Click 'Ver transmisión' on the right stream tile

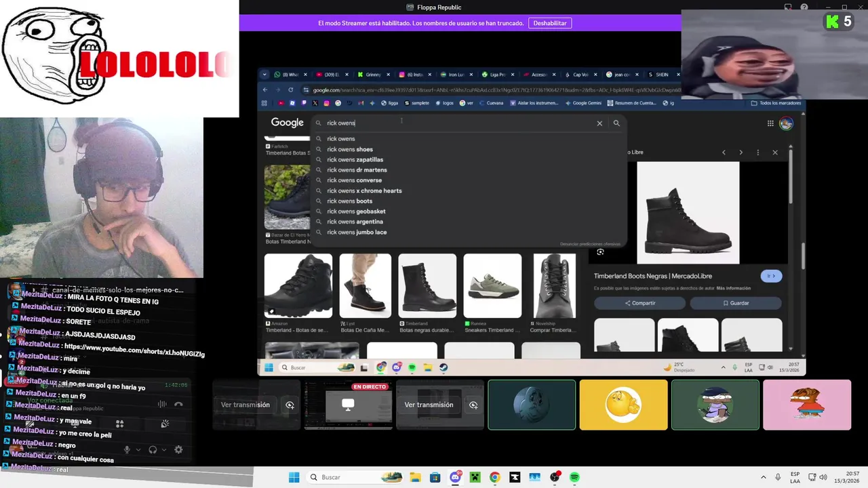(429, 405)
